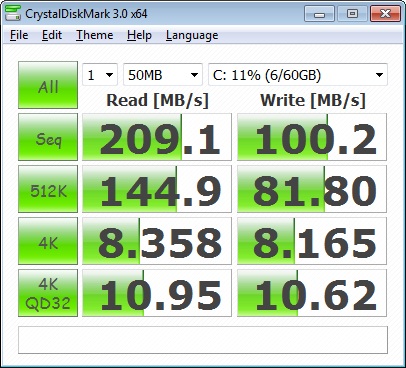This screenshot has height=368, width=406.
Task: Minimize the CrystalDiskMark window
Action: [x=319, y=14]
